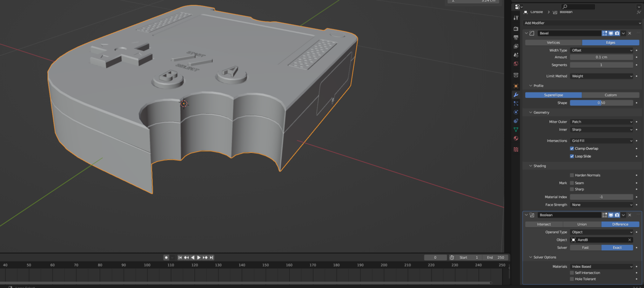
Task: Toggle Bevel modifier edit mode display
Action: pos(605,33)
